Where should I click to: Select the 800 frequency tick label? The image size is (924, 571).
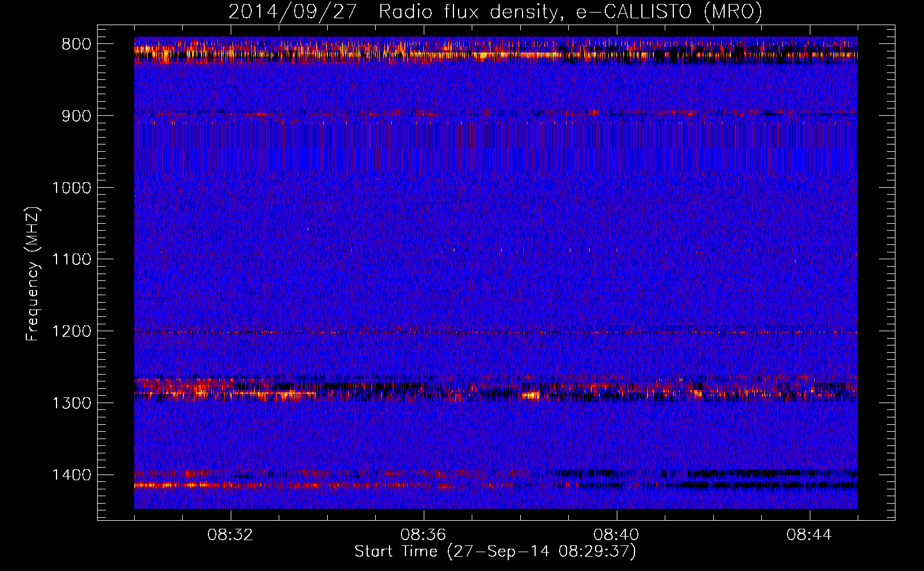click(77, 45)
